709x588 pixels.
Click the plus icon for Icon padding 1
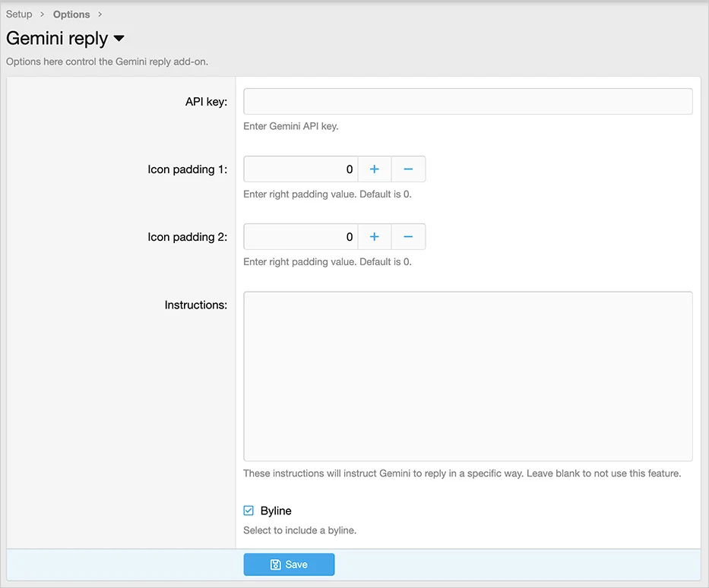[x=374, y=169]
